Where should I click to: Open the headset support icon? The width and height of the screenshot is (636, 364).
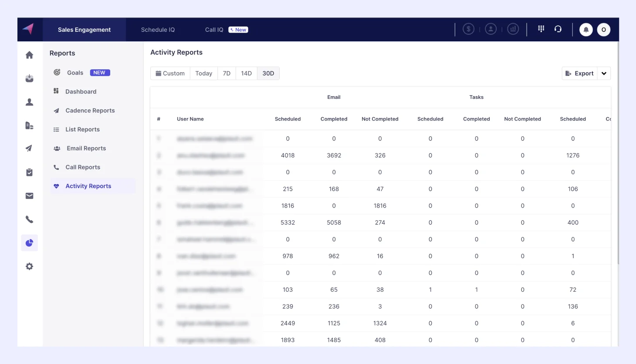pos(558,29)
